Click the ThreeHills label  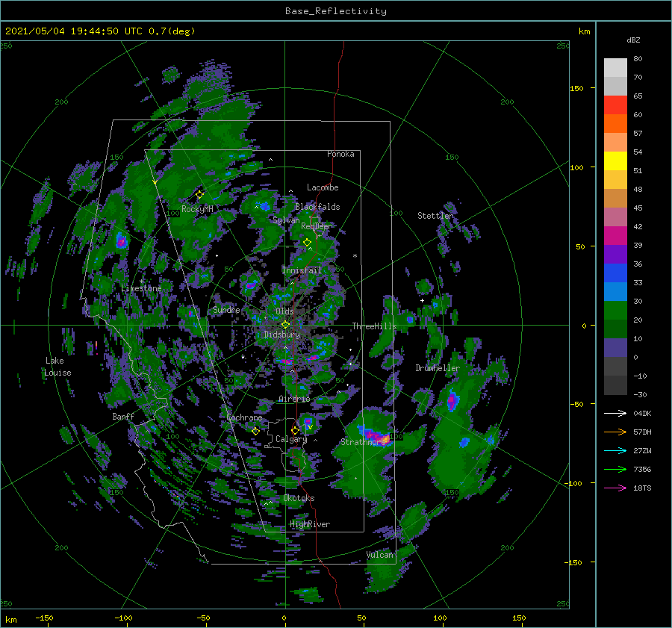[374, 326]
